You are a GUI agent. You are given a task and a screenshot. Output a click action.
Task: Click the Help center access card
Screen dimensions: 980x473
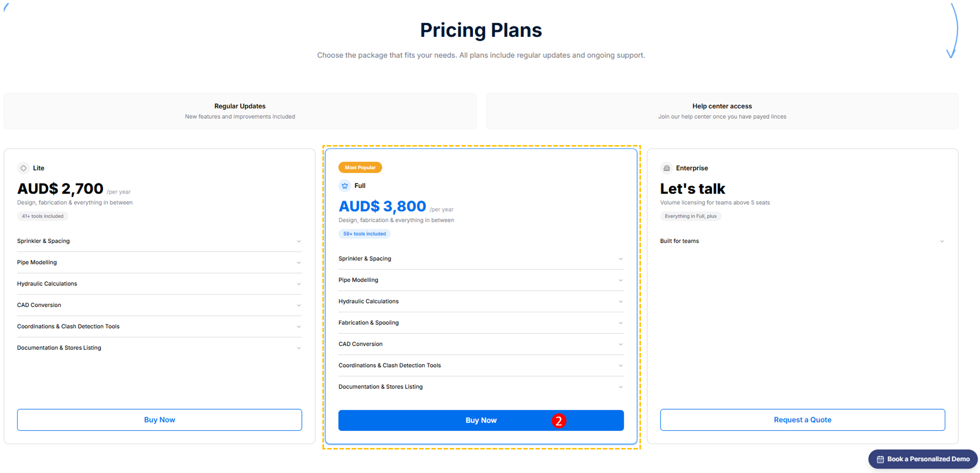point(722,111)
